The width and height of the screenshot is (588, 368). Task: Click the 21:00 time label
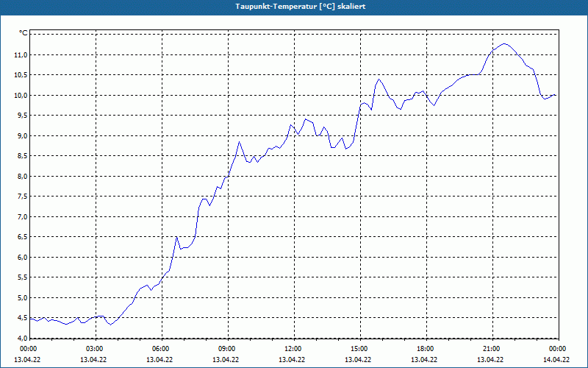(492, 349)
